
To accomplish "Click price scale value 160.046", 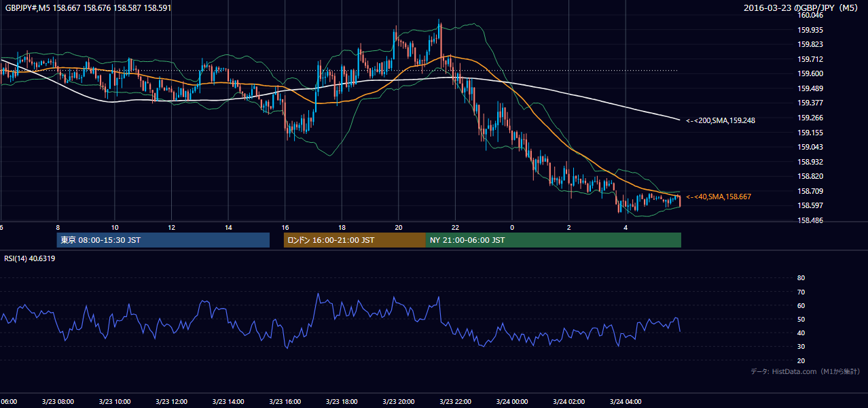I will (x=810, y=15).
